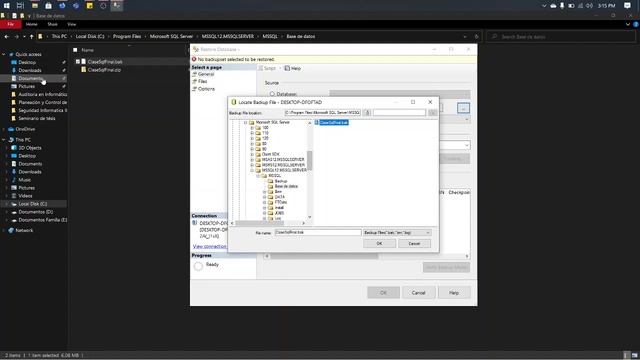Open the Backup Files type dropdown
This screenshot has width=640, height=360.
(x=397, y=233)
